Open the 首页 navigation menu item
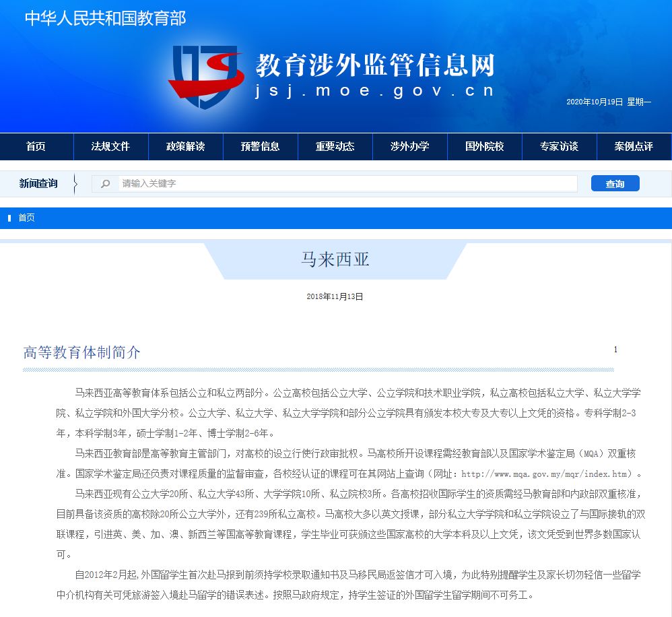This screenshot has height=617, width=672. click(36, 147)
